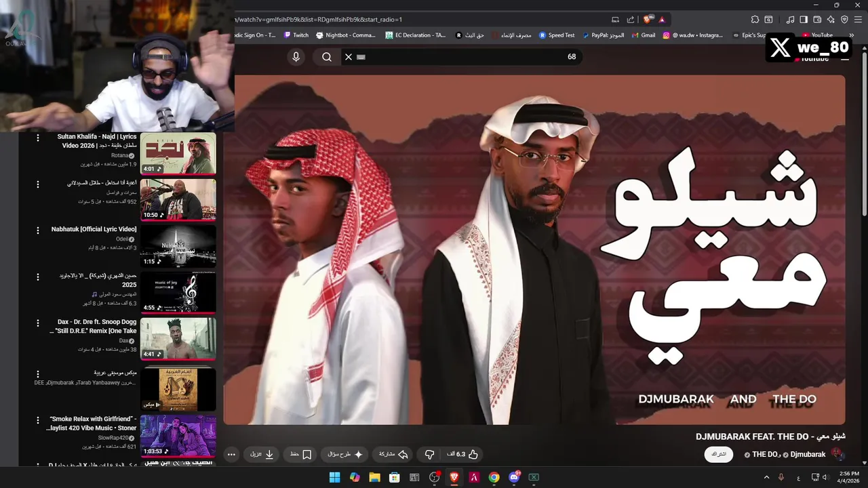This screenshot has width=868, height=488.
Task: Open options for اعبية أنا امتاهل video
Action: 38,184
